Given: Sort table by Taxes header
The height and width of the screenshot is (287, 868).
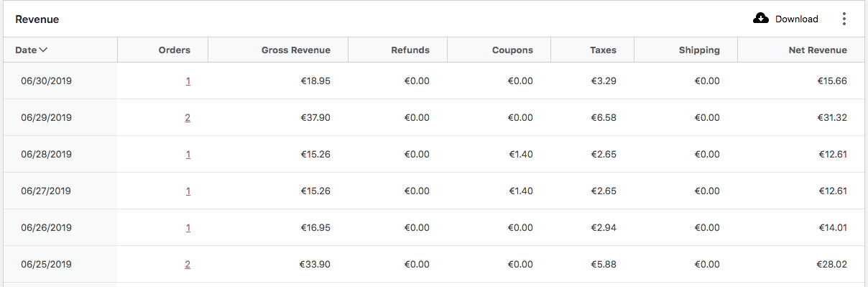Looking at the screenshot, I should pyautogui.click(x=603, y=50).
